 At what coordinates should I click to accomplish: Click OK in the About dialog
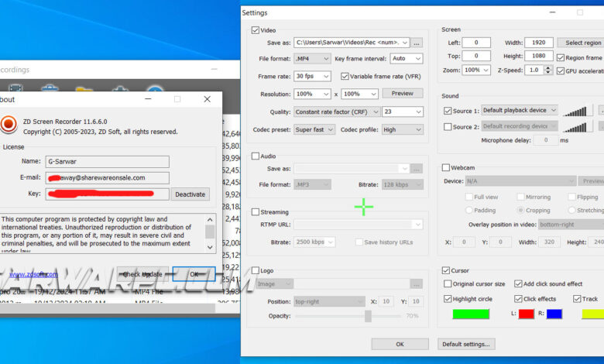pyautogui.click(x=194, y=274)
